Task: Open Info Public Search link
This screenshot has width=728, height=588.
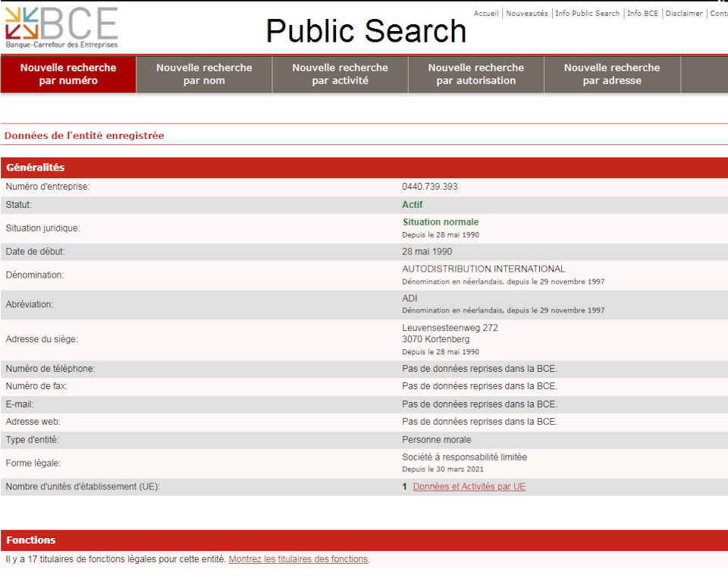Action: (587, 14)
